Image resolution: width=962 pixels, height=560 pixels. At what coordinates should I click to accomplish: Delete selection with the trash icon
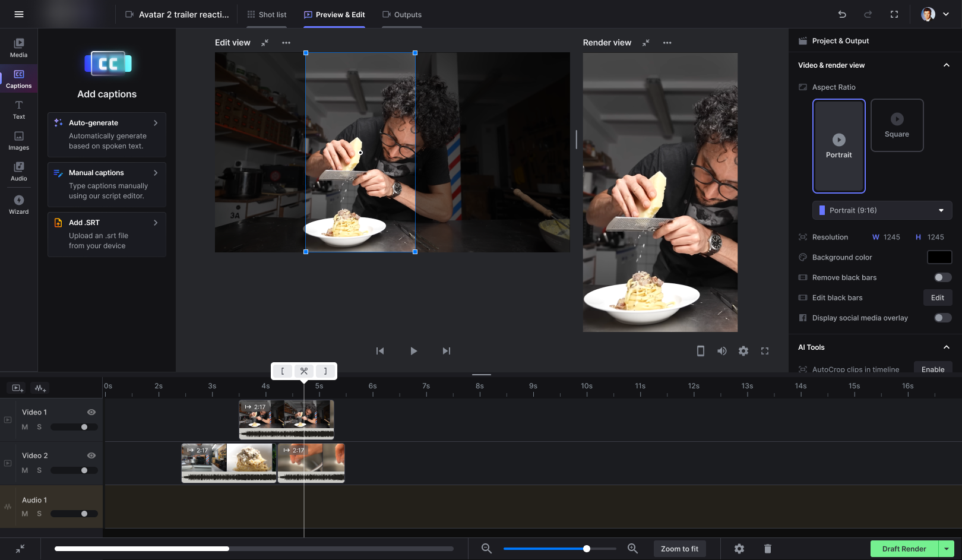pos(767,549)
